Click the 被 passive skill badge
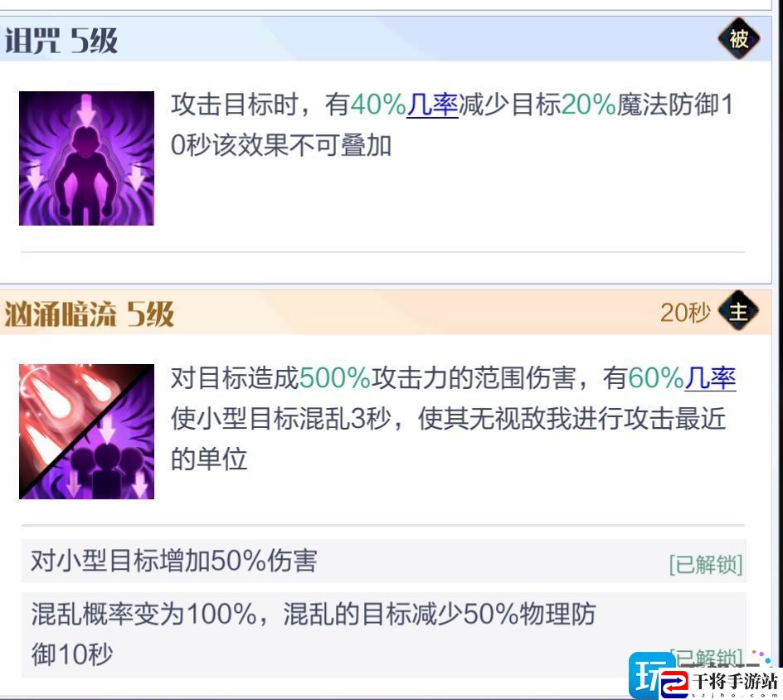 tap(738, 38)
